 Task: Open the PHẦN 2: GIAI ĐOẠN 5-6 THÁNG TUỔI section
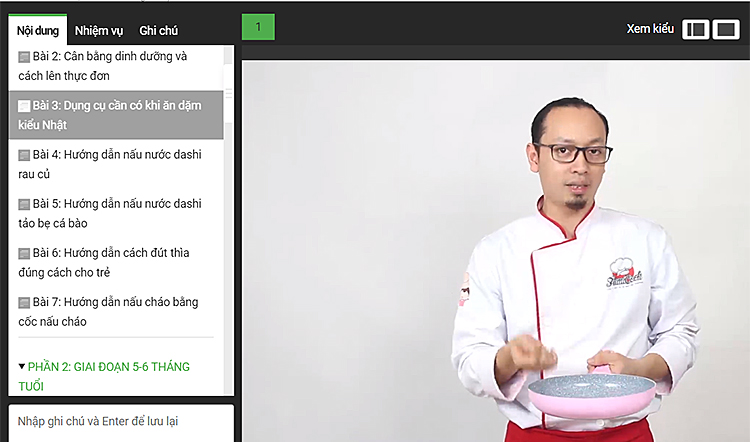(104, 376)
